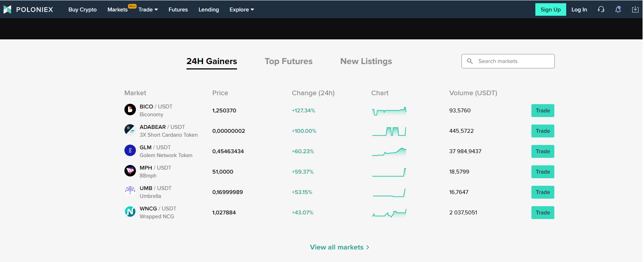Expand the Explore dropdown menu
This screenshot has height=262, width=644.
coord(242,10)
